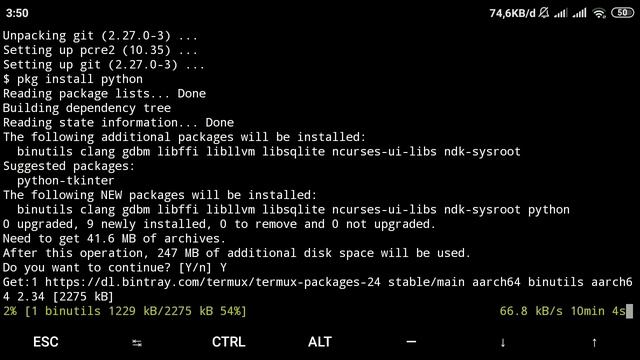
Task: Tap the first cellular signal bars icon
Action: click(561, 13)
